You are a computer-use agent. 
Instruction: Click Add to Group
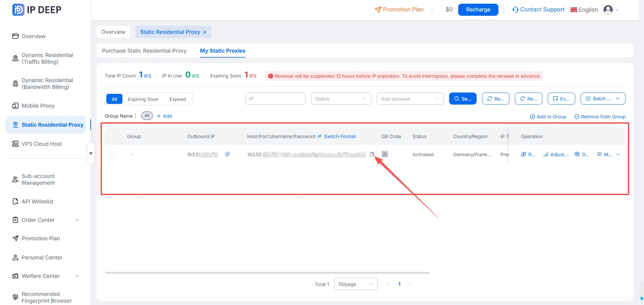[548, 117]
